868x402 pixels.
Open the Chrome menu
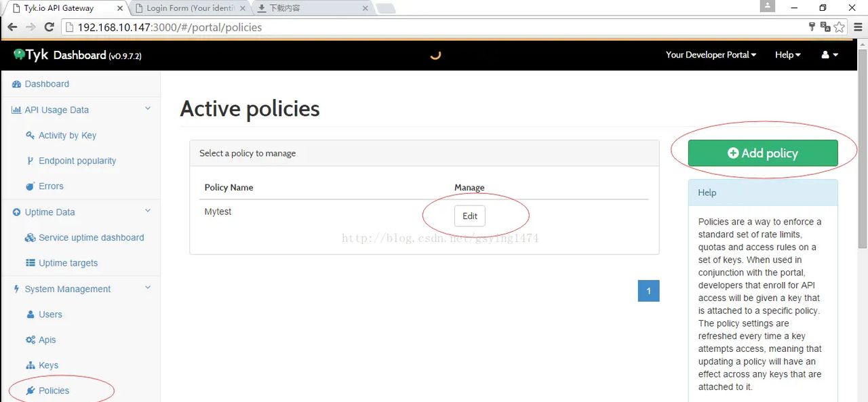coord(858,27)
